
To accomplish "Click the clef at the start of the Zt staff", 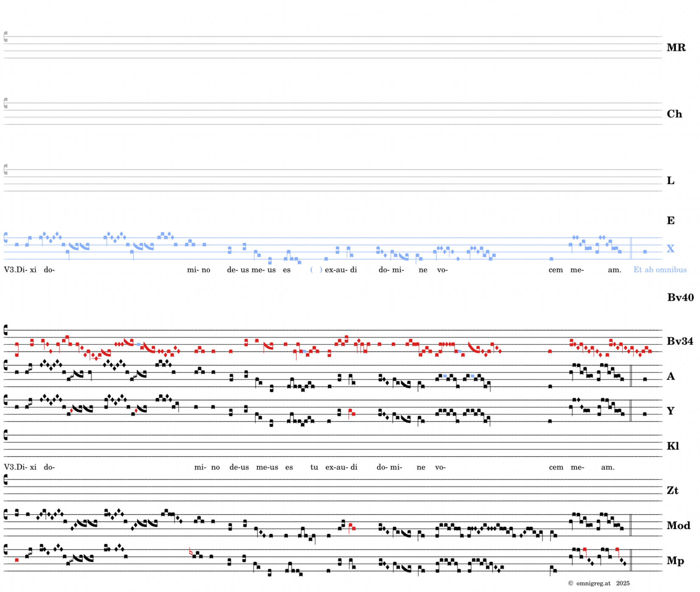I will 6,479.
